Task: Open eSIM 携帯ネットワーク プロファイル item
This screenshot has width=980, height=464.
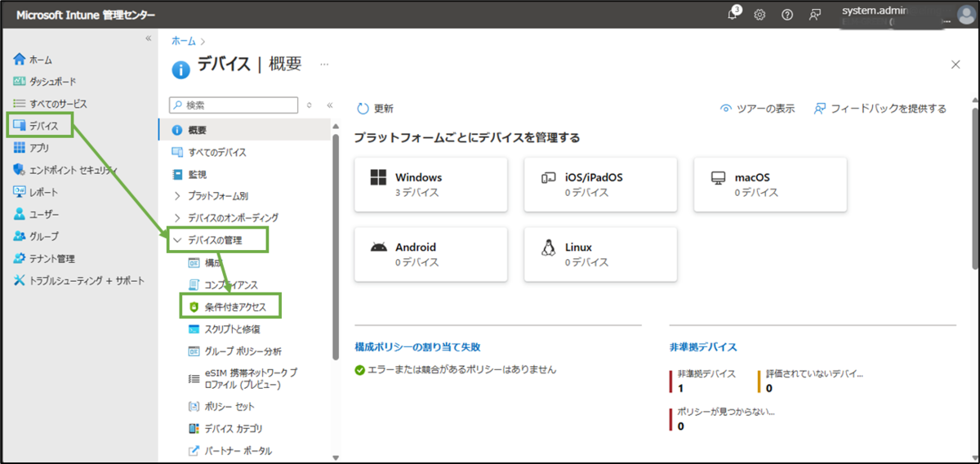Action: coord(243,378)
